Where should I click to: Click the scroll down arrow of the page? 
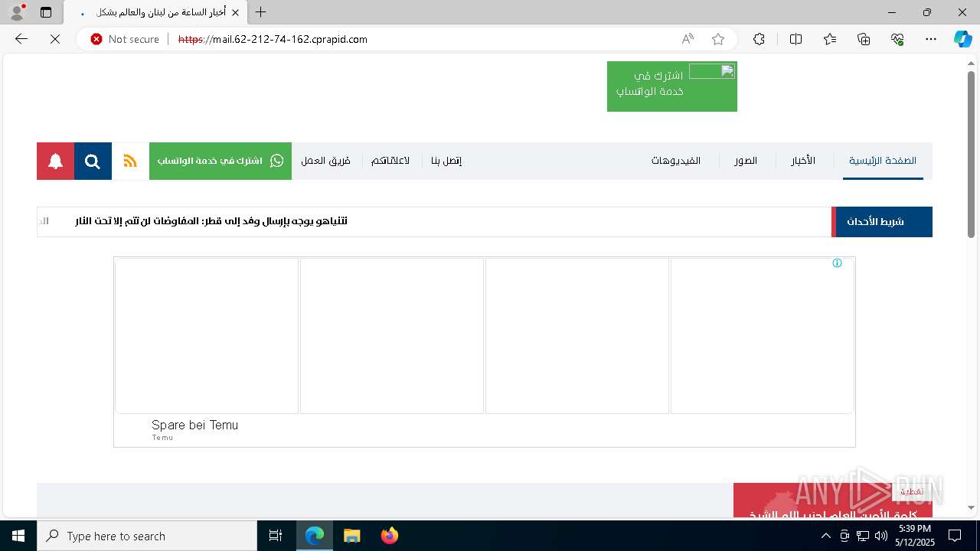971,507
